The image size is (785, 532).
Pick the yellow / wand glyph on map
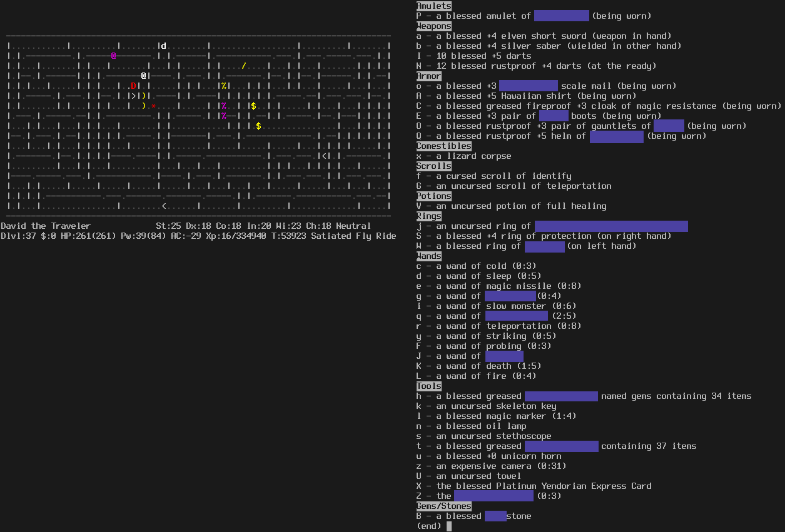pos(243,66)
